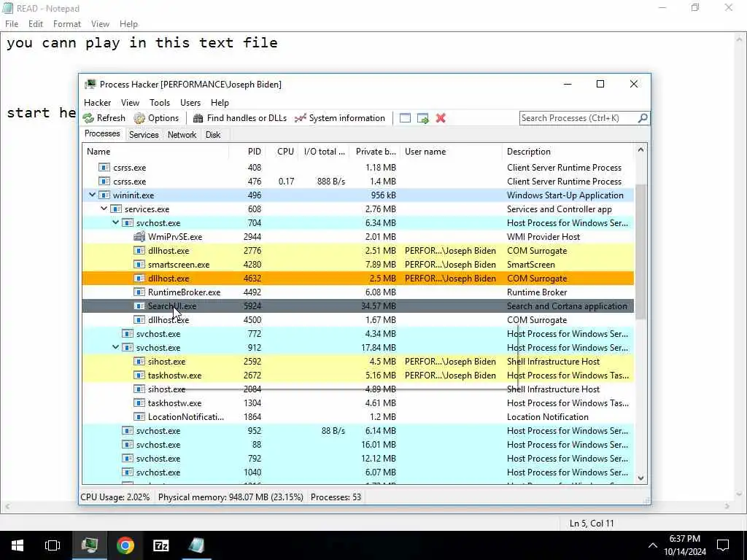Switch to Process Hacker taskbar icon

[x=90, y=545]
